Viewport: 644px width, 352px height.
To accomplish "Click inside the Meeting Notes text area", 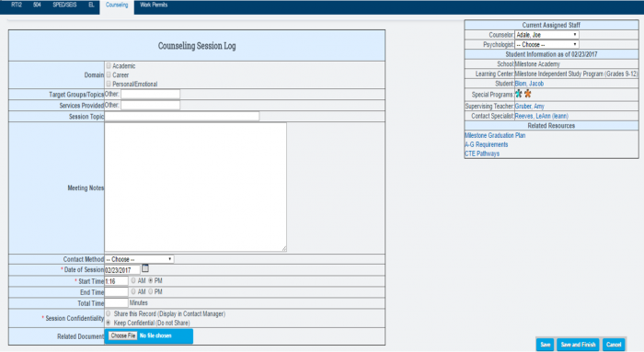I will (x=195, y=187).
